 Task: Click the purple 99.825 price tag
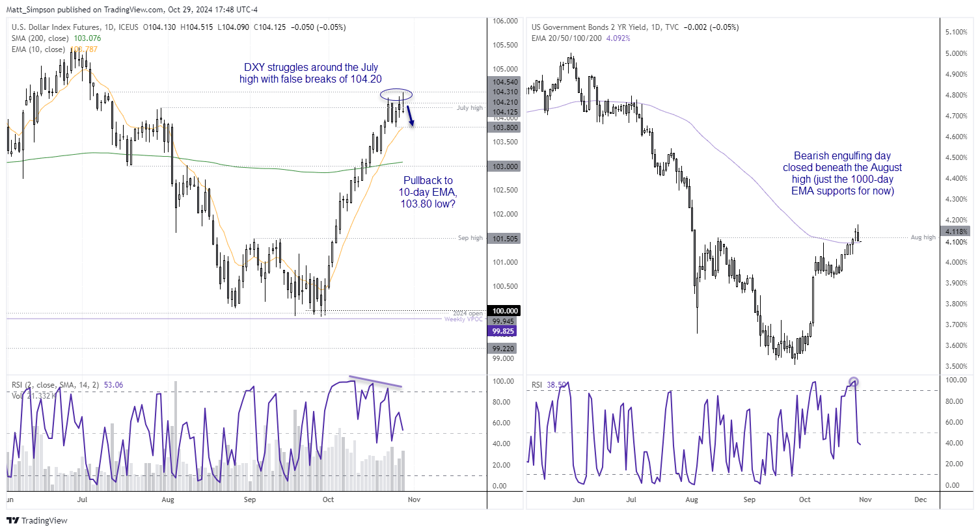tap(503, 331)
